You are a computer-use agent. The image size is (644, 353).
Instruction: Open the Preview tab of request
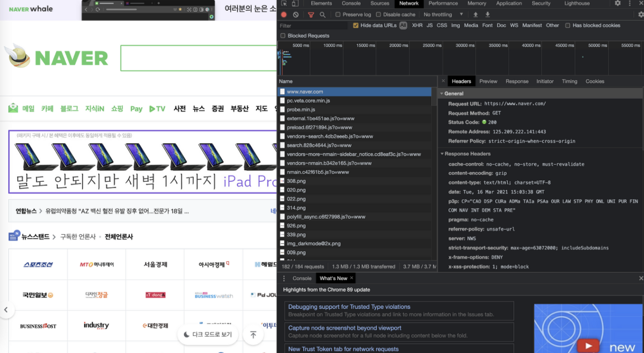tap(488, 81)
